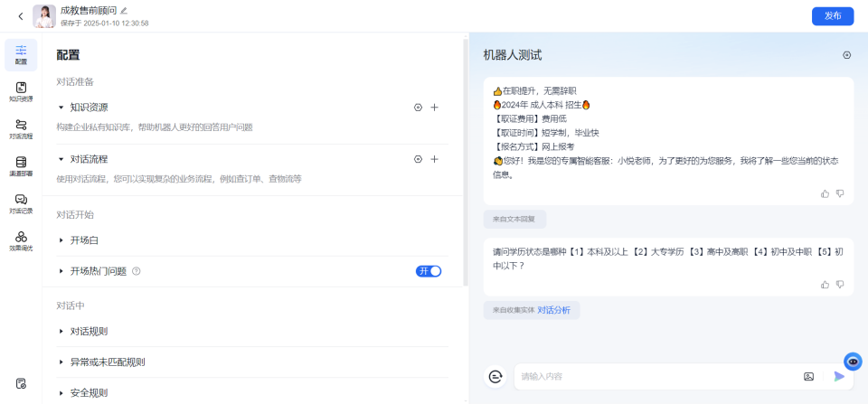Click the plus icon to add 知识资源
Viewport: 868px width, 404px height.
coord(434,108)
